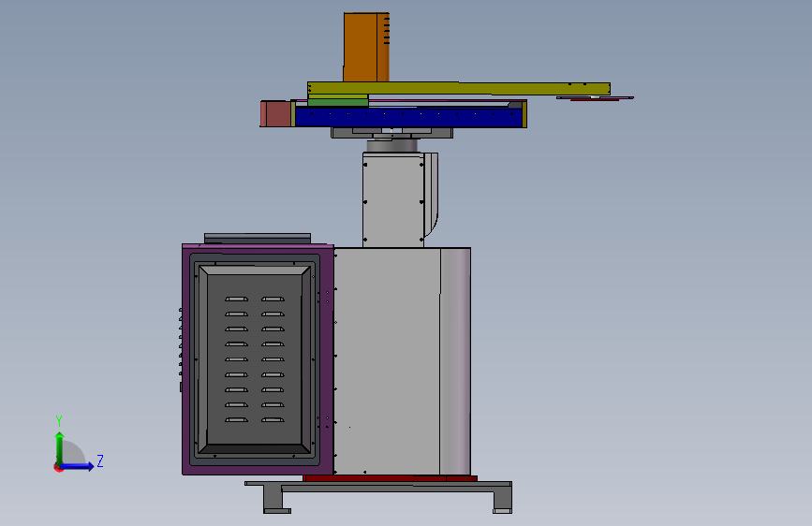
Task: Select the louvered dark gray vent panel
Action: pos(254,359)
